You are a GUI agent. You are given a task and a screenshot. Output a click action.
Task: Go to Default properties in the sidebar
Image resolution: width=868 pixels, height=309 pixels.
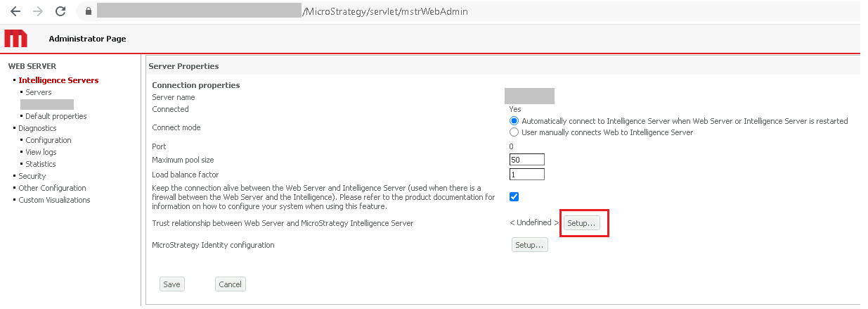(x=56, y=116)
